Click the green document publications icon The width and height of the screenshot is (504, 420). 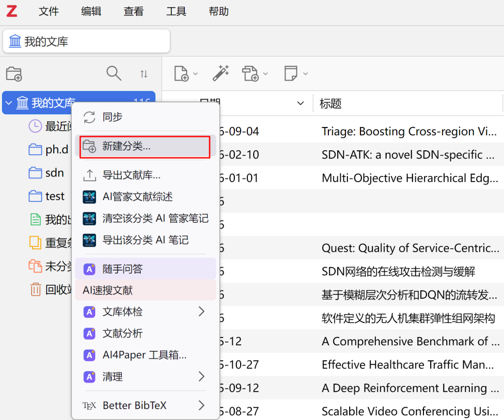point(35,220)
